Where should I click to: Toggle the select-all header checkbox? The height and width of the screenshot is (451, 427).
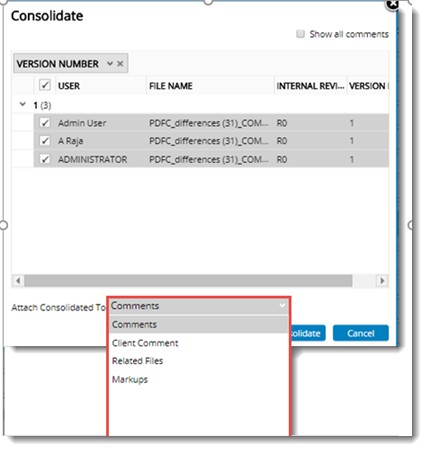pyautogui.click(x=45, y=85)
